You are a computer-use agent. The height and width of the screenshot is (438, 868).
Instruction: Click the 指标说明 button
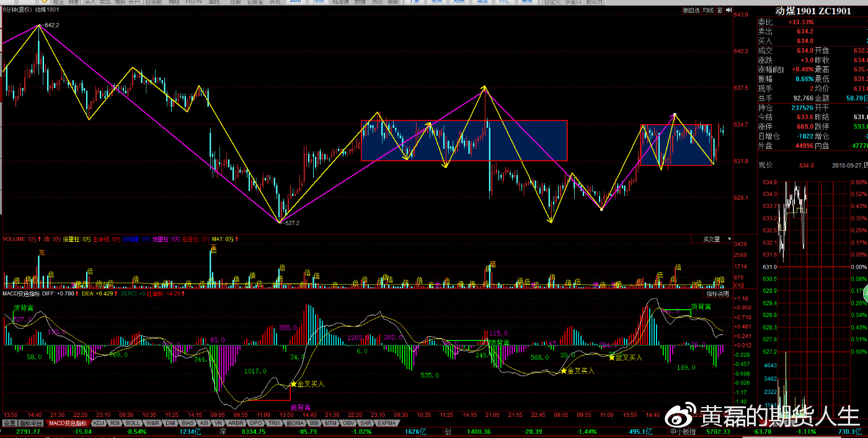pyautogui.click(x=719, y=293)
